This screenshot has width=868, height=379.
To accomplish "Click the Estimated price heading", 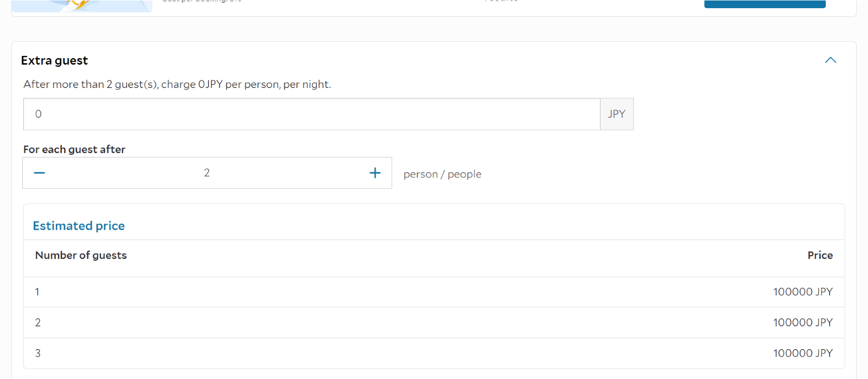I will pyautogui.click(x=79, y=226).
